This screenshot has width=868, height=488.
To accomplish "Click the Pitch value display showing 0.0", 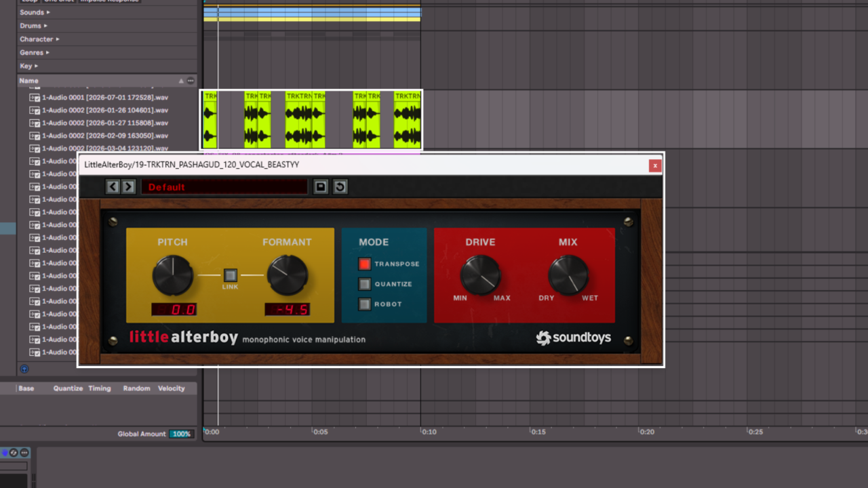I will coord(174,310).
